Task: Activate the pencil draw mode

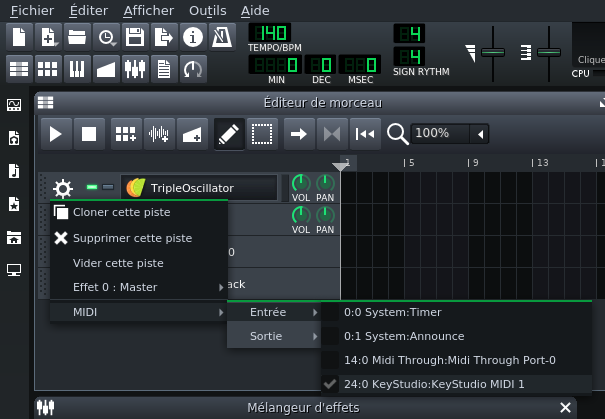Action: pos(229,134)
